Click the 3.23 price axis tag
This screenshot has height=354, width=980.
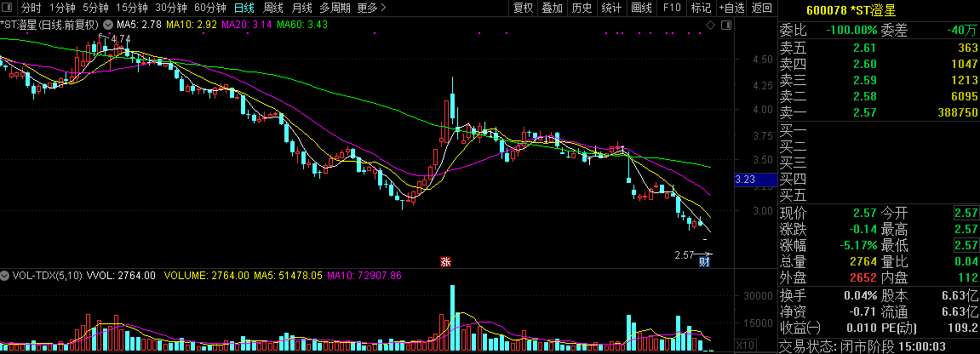(x=745, y=180)
